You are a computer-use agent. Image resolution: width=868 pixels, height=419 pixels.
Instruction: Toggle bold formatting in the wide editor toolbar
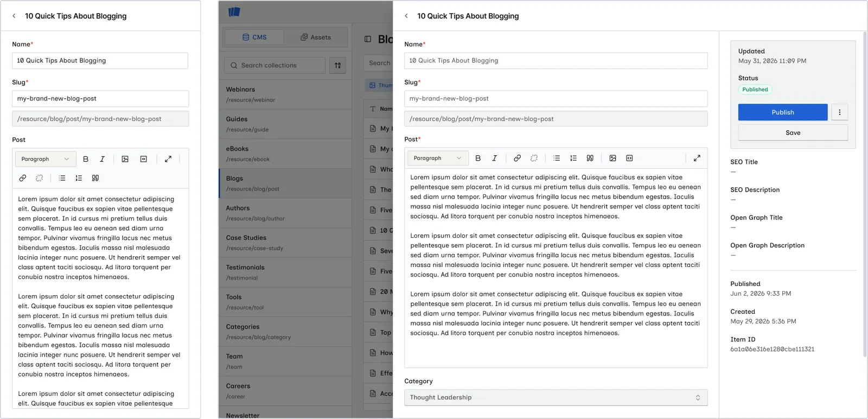(478, 158)
